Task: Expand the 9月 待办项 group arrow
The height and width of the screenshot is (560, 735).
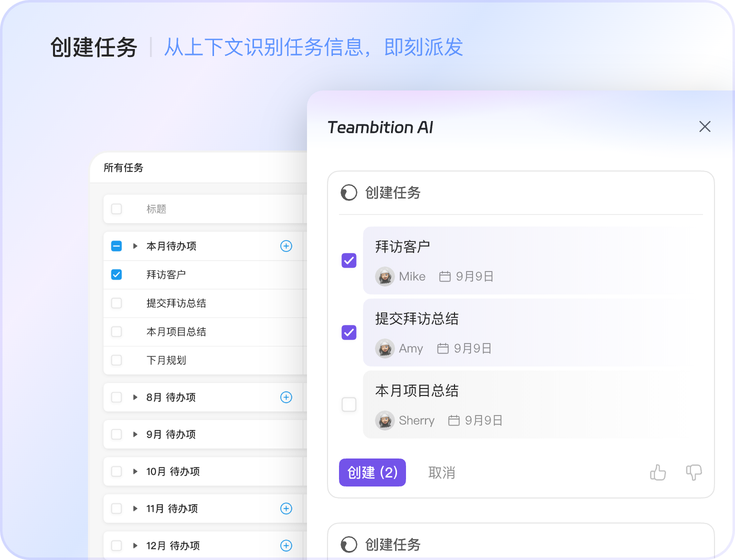Action: (135, 434)
